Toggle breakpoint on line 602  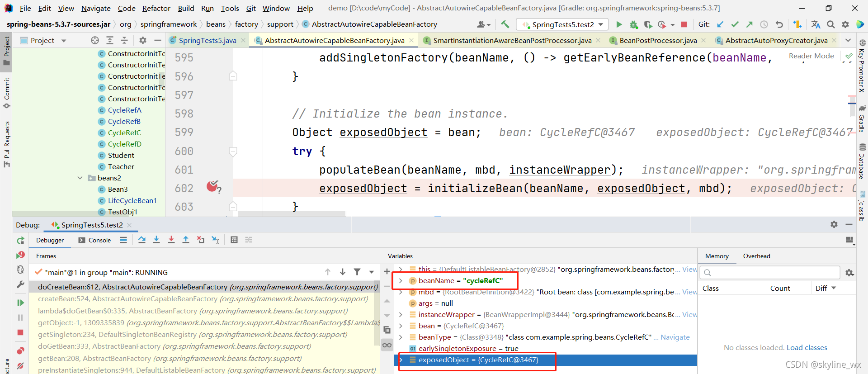pyautogui.click(x=212, y=186)
